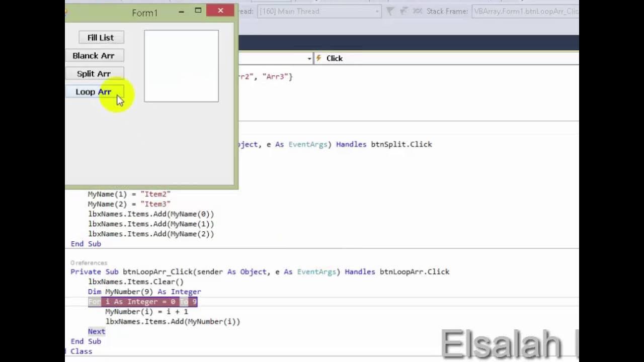Viewport: 644px width, 362px height.
Task: Click the Form1 title bar text
Action: (x=145, y=13)
